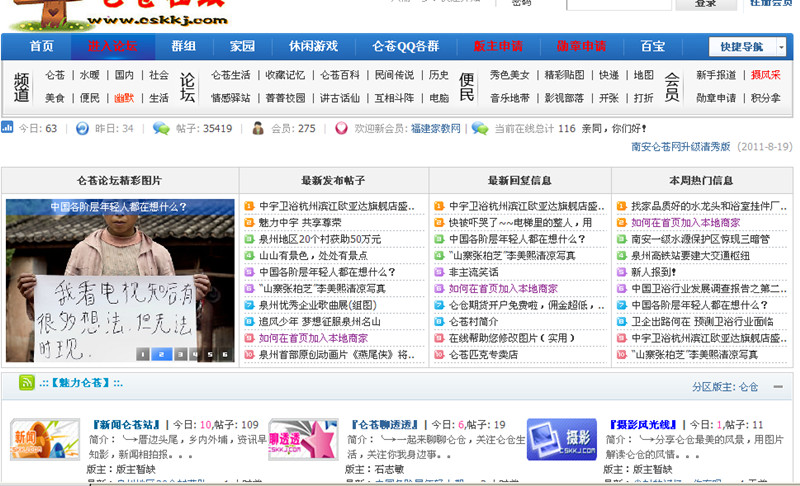Click the RSS feed icon beside 魅力仑苍
800x486 pixels.
[x=27, y=382]
